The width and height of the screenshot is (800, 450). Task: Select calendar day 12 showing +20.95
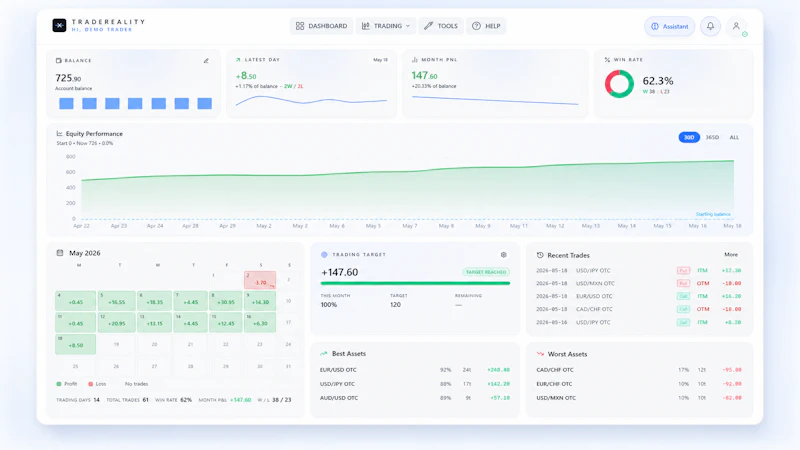(x=117, y=322)
